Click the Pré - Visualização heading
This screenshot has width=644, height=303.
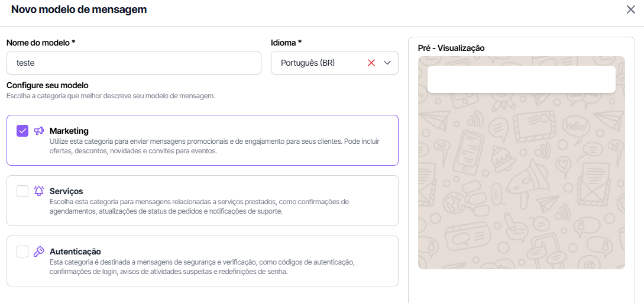[451, 48]
